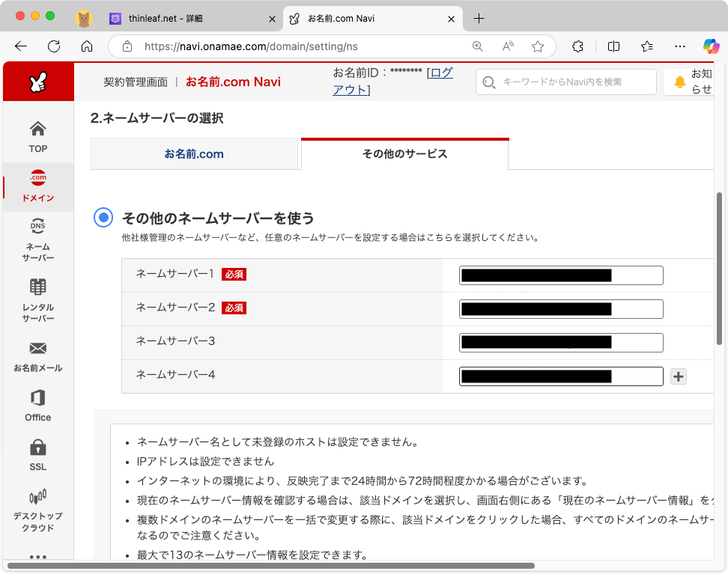Screen dimensions: 728x574
Task: Click the horizontal page scrollbar
Action: pyautogui.click(x=271, y=566)
